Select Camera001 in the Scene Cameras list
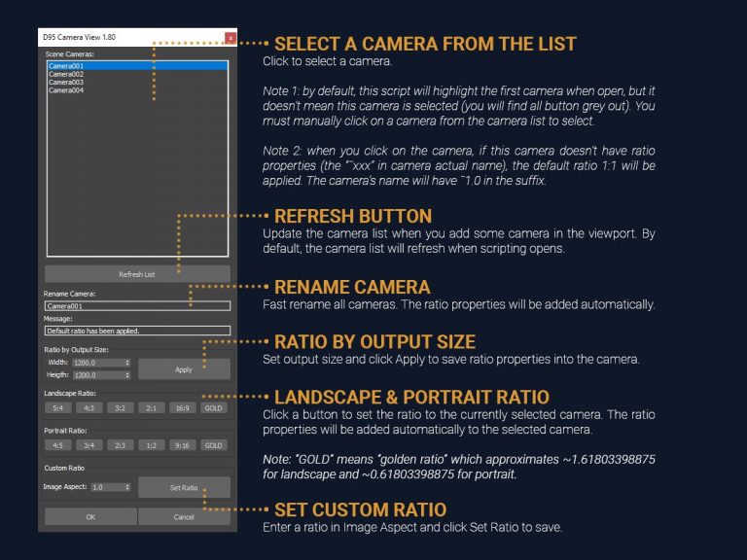This screenshot has width=747, height=560. coord(66,66)
